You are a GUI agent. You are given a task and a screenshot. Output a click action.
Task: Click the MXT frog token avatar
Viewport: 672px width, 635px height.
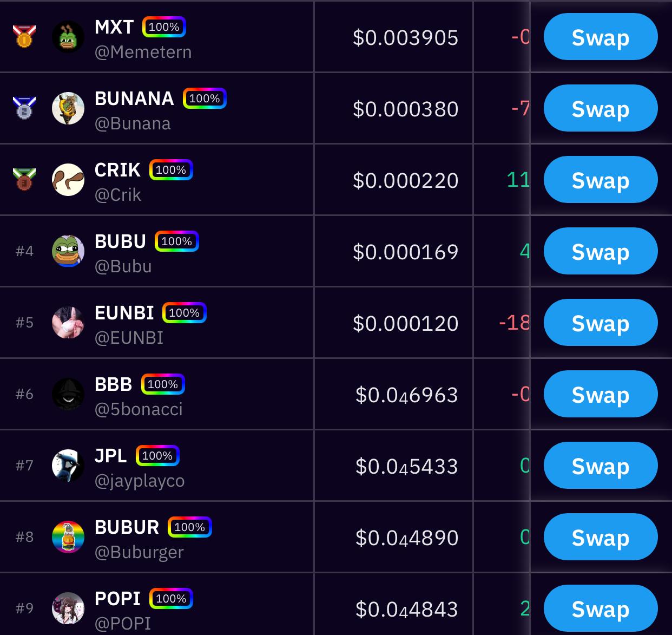[68, 37]
